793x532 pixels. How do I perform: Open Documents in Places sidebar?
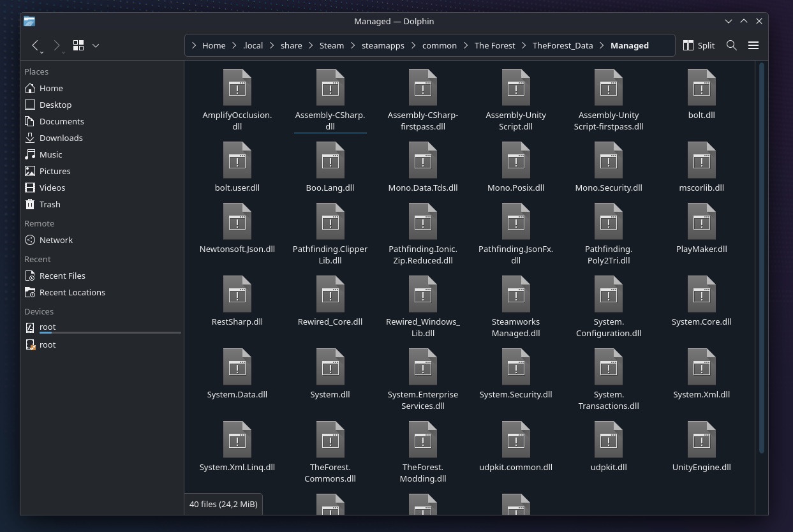pyautogui.click(x=102, y=121)
